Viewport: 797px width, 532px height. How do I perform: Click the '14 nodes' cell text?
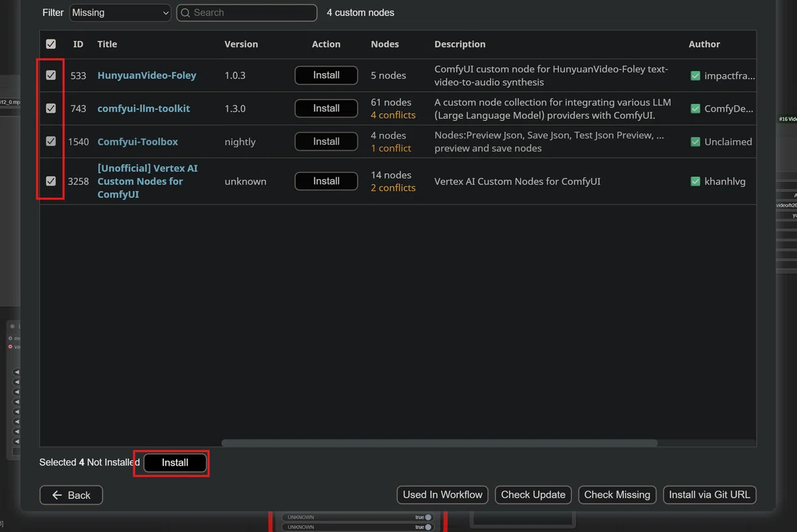coord(391,175)
